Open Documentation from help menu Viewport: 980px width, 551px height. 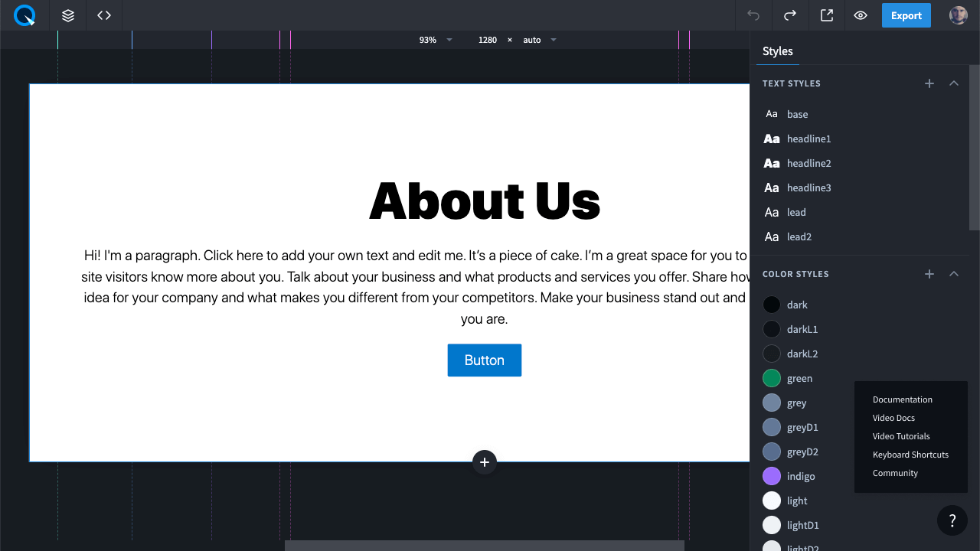tap(902, 399)
